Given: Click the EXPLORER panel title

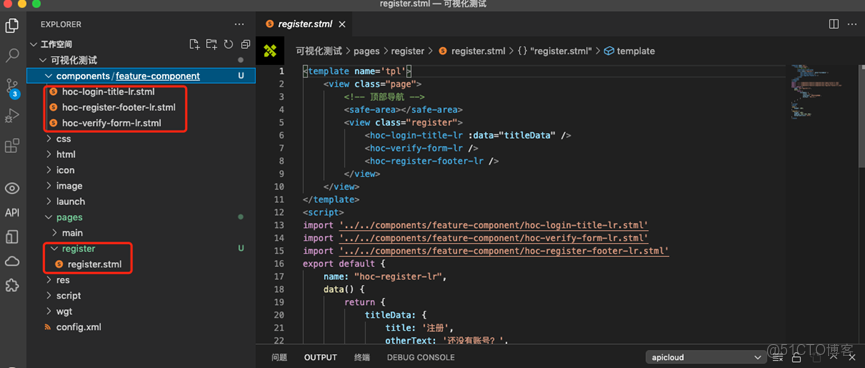Looking at the screenshot, I should [x=61, y=24].
